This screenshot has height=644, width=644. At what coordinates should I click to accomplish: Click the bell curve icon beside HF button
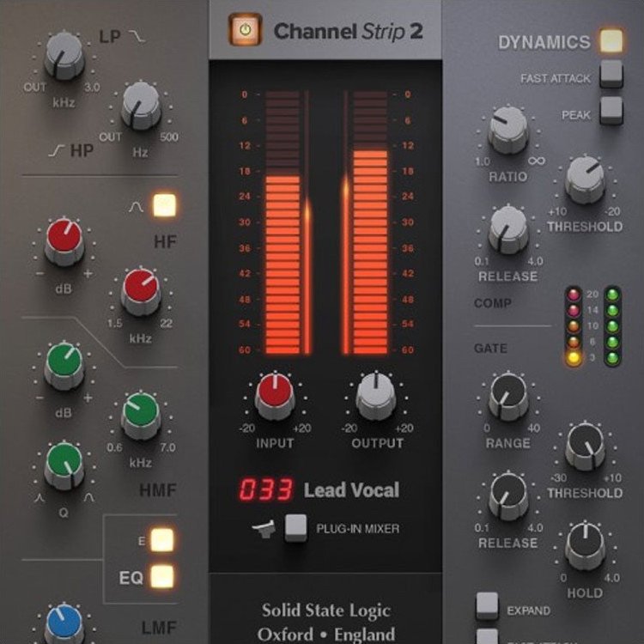coord(136,208)
